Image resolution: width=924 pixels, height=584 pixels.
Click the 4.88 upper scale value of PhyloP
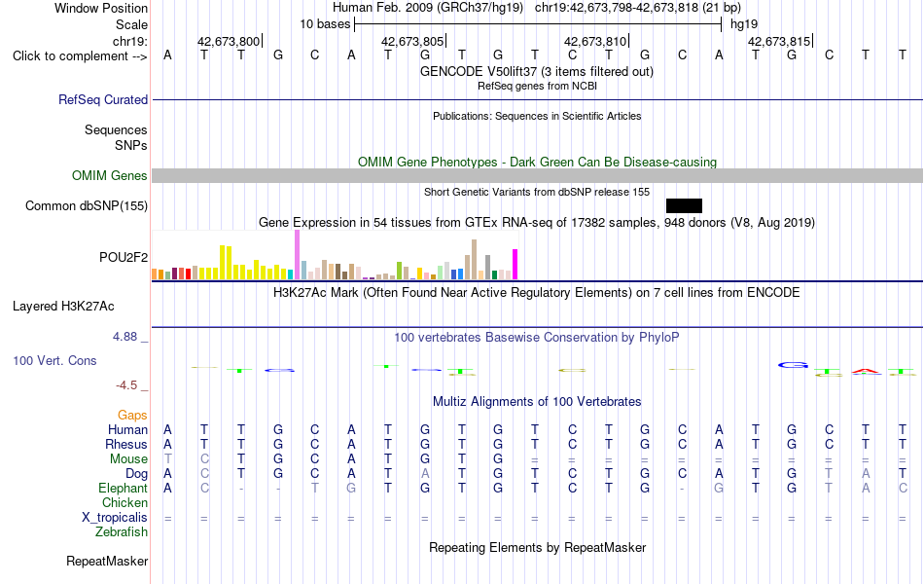tap(124, 336)
